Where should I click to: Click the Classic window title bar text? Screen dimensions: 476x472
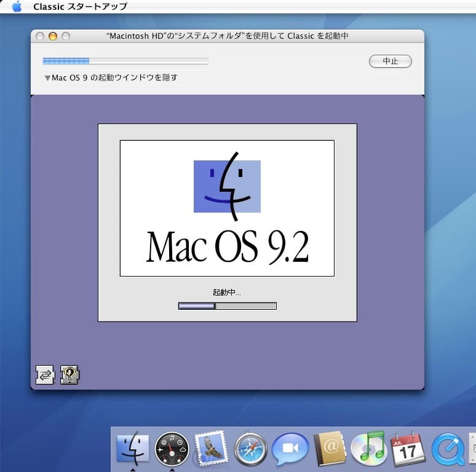[x=228, y=36]
